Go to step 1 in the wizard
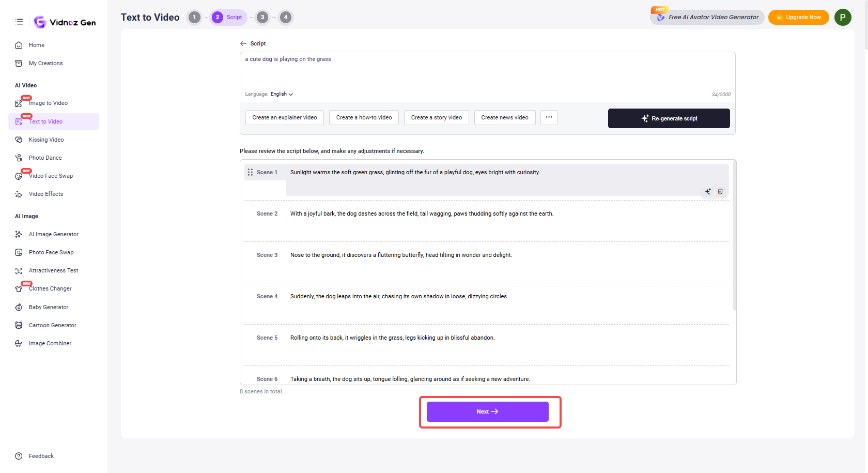 (x=194, y=17)
